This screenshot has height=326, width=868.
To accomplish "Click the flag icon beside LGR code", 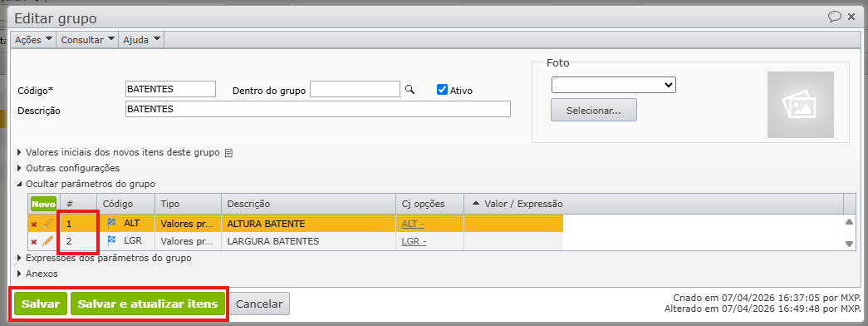I will pos(111,241).
